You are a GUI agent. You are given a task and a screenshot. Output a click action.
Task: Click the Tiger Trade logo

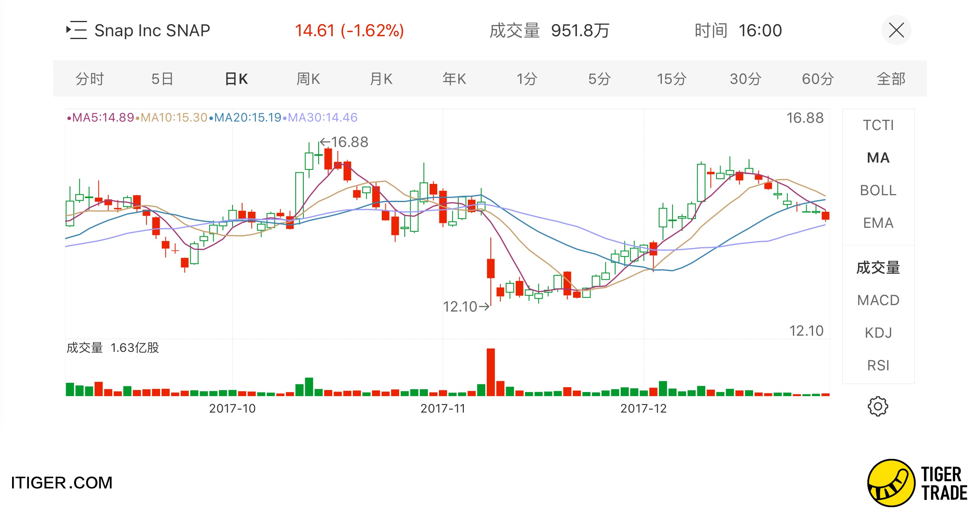click(917, 483)
